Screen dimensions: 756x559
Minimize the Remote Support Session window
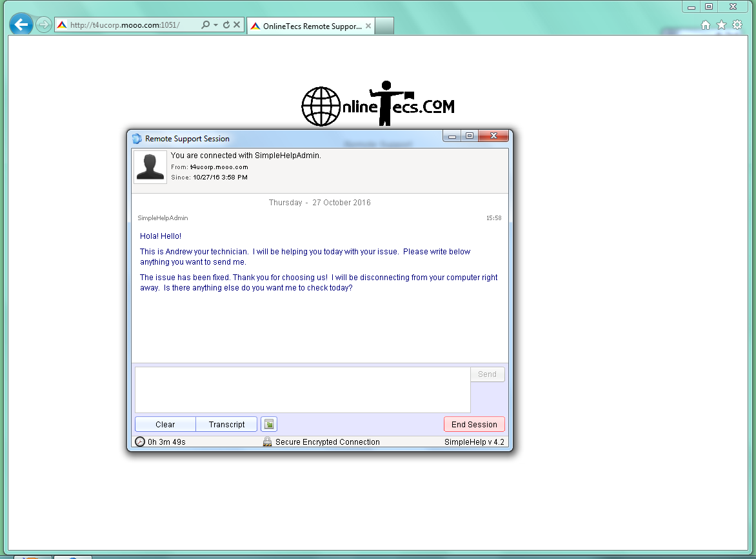452,136
